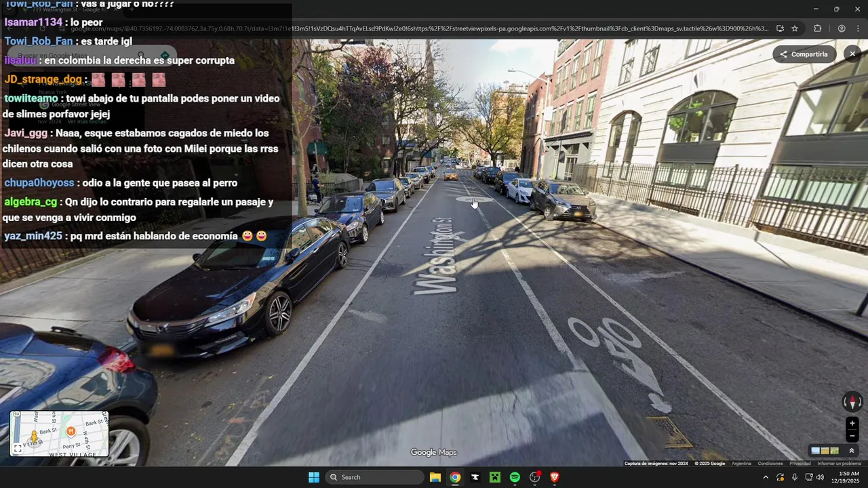Click chat username Javi_ggg
Viewport: 868px width, 488px height.
coord(26,134)
